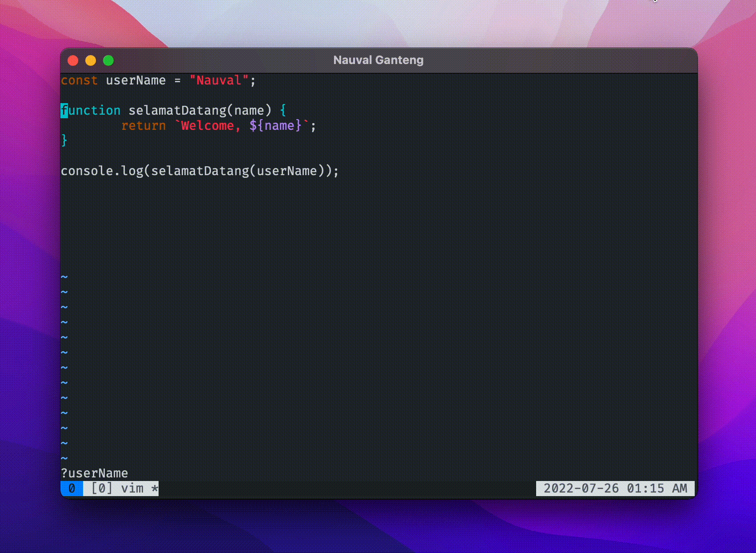
Task: Minimize the terminal window with yellow button
Action: click(91, 60)
